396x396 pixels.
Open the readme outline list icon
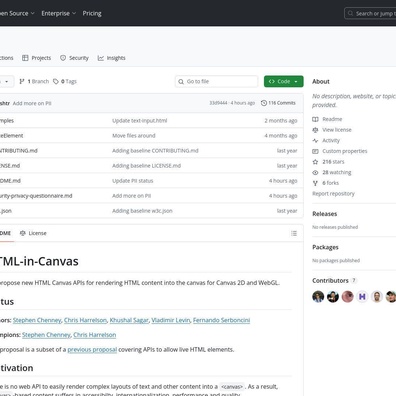coord(294,233)
